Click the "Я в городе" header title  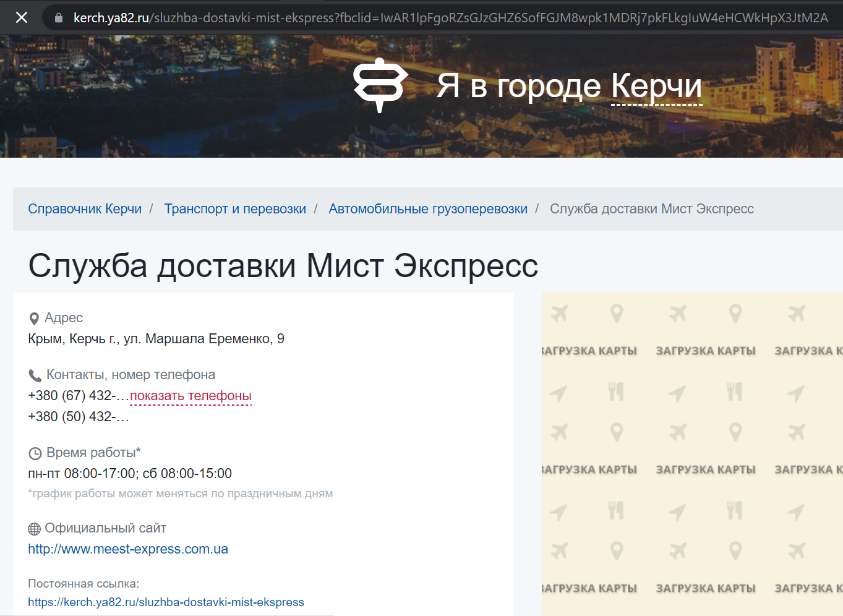[519, 85]
